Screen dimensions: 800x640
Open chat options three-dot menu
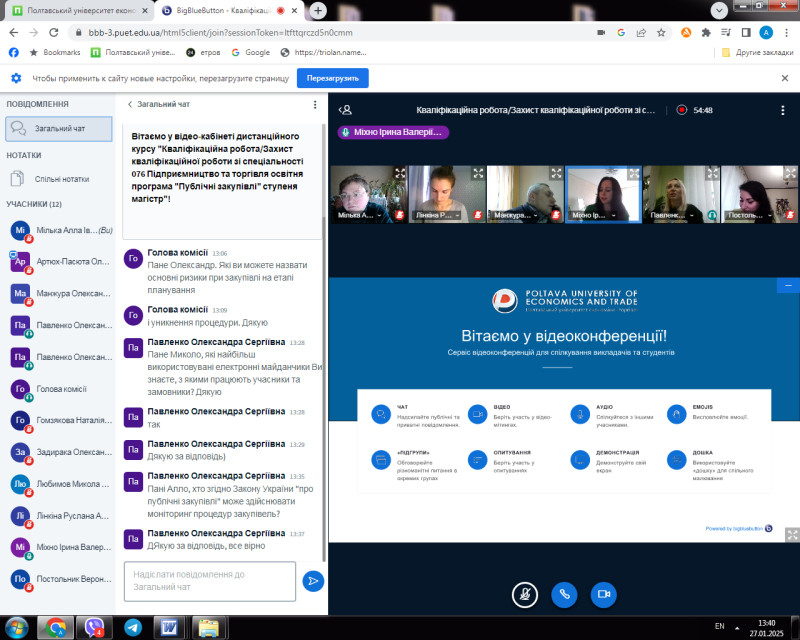[x=316, y=104]
